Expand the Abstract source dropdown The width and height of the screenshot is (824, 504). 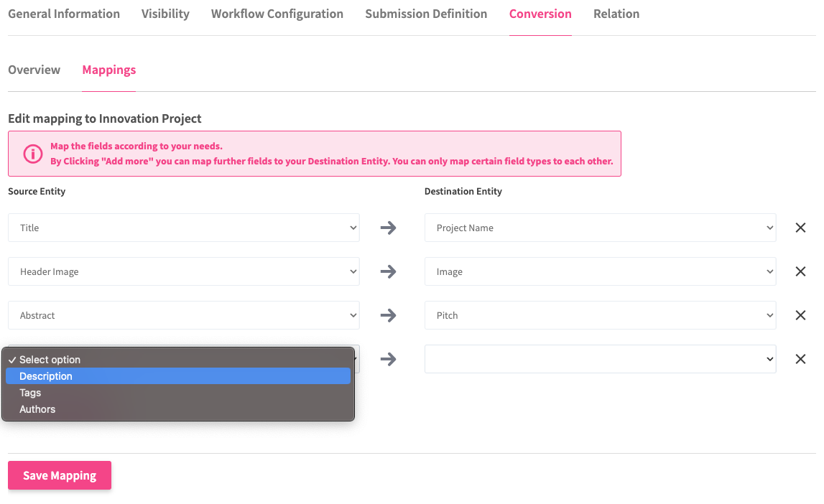[184, 315]
